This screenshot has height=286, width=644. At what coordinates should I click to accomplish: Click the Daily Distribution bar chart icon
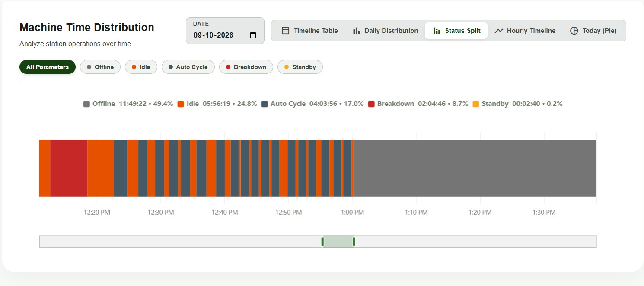click(356, 31)
